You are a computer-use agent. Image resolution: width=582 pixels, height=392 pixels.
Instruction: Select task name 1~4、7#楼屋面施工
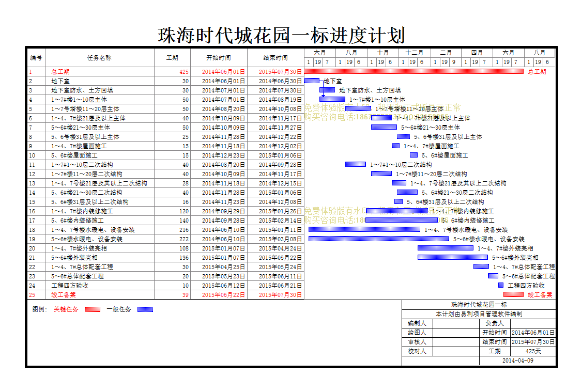[x=79, y=146]
